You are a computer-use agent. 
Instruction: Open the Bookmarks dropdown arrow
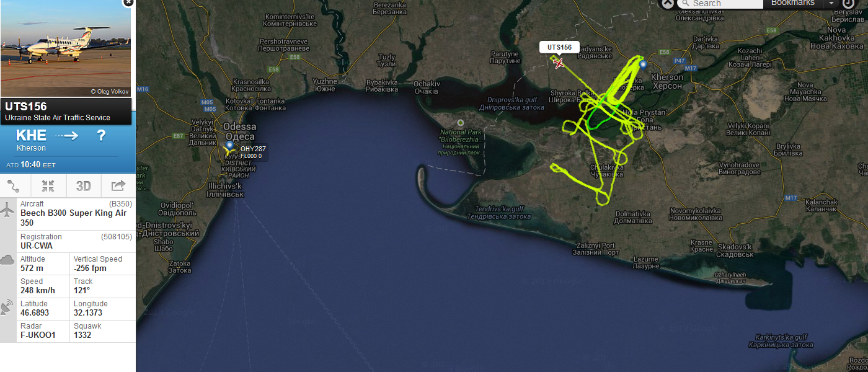[831, 4]
